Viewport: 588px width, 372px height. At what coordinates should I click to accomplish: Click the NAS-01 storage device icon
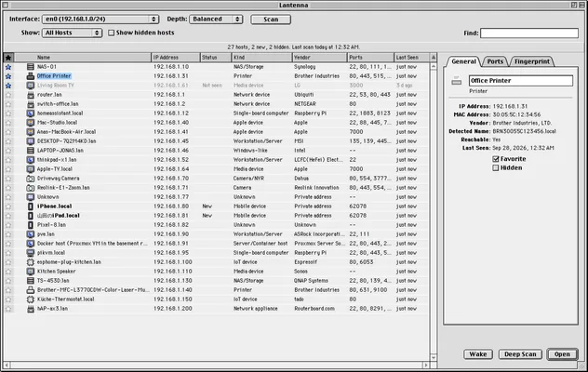[x=31, y=67]
